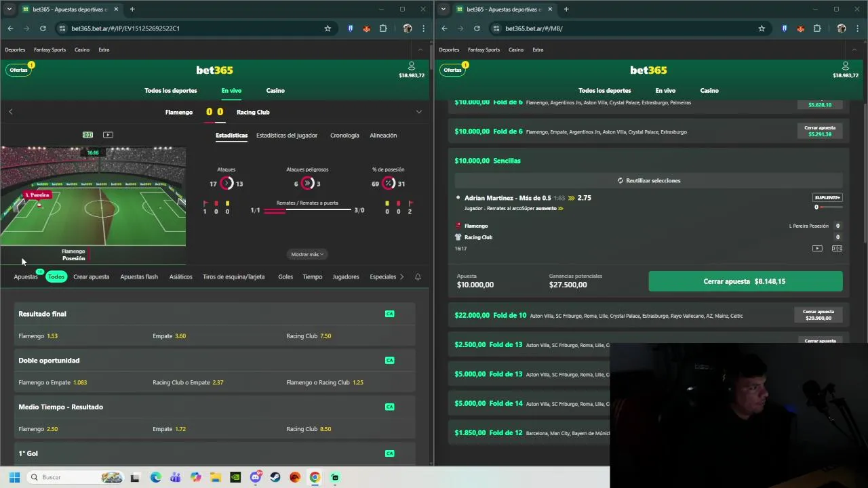Click the Resultado final cash-out badge icon
The width and height of the screenshot is (868, 488).
389,314
